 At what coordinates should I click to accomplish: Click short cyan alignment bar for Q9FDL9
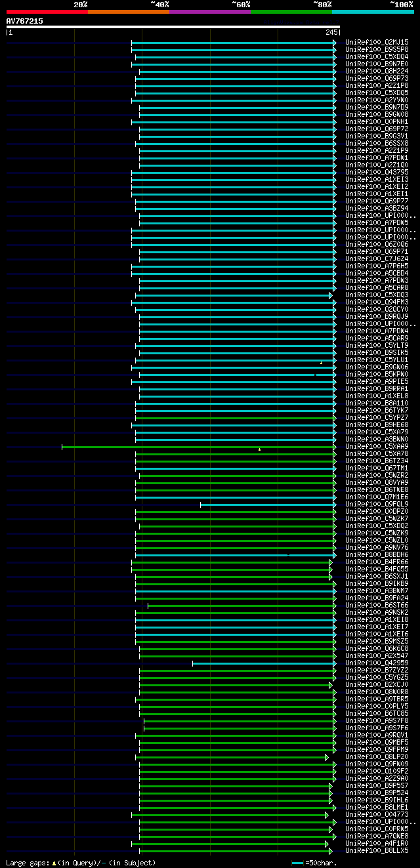click(x=268, y=505)
